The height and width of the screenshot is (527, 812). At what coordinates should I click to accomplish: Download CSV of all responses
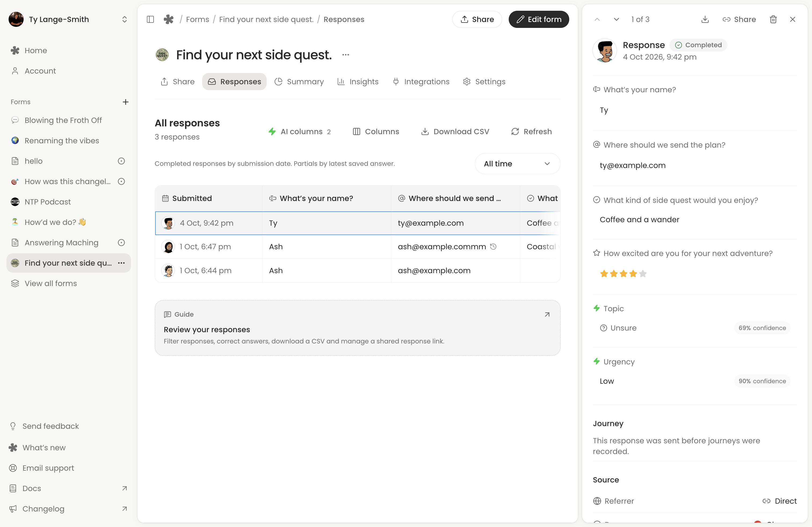click(x=455, y=131)
